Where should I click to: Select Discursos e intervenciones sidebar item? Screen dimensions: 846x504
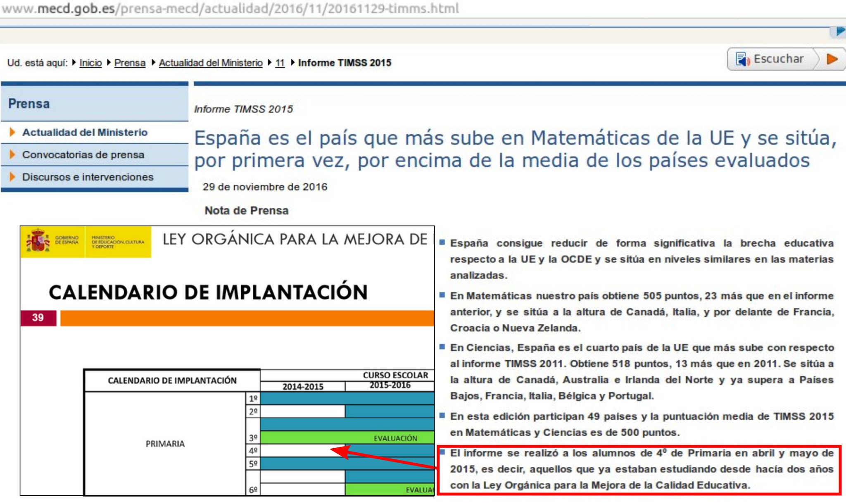coord(88,177)
